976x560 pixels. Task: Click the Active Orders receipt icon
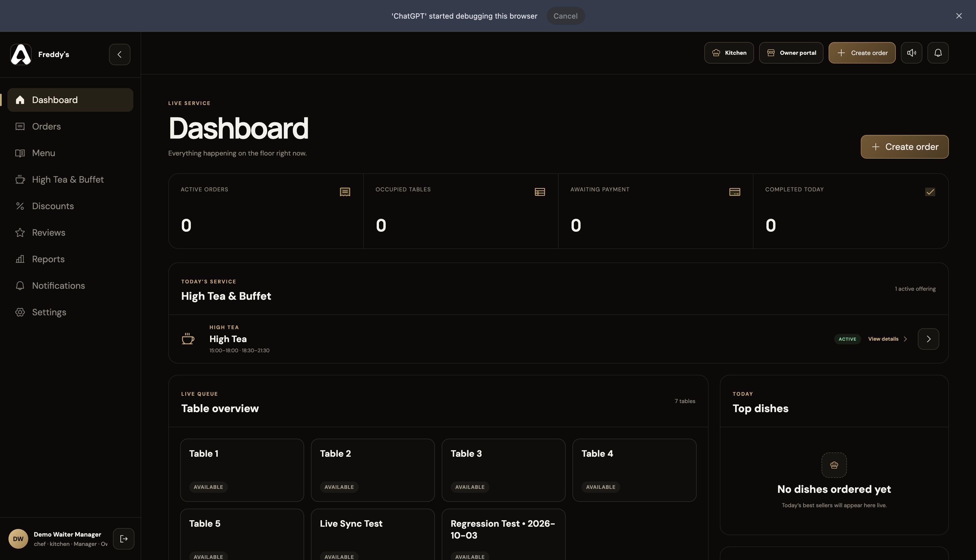[x=345, y=192]
